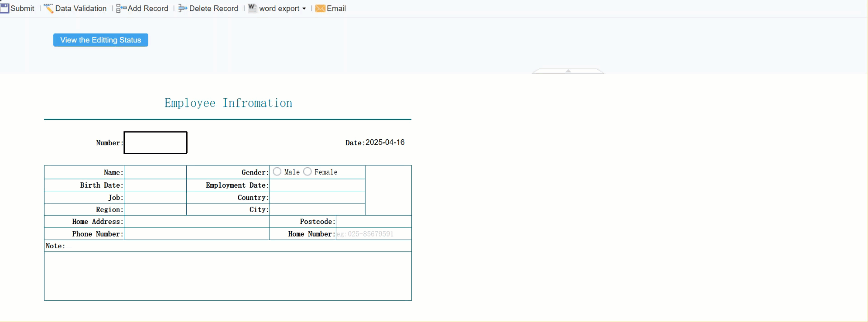The height and width of the screenshot is (322, 868).
Task: Click the Submit save icon
Action: coord(5,8)
